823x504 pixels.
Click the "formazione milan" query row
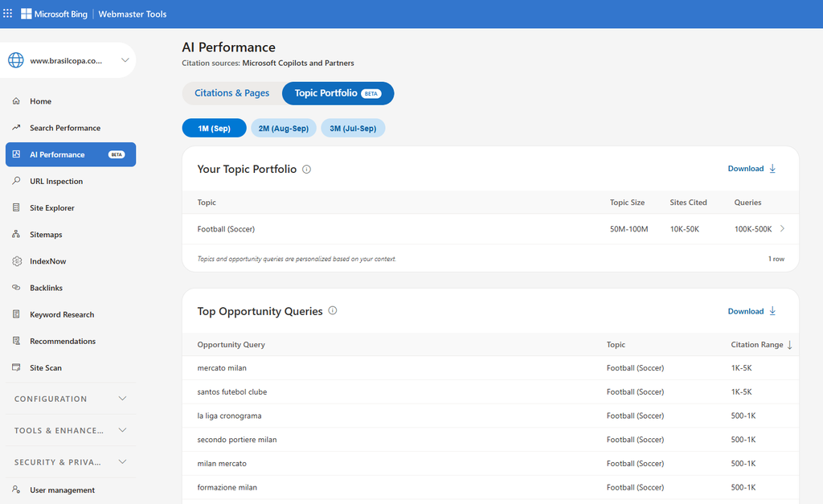(490, 487)
